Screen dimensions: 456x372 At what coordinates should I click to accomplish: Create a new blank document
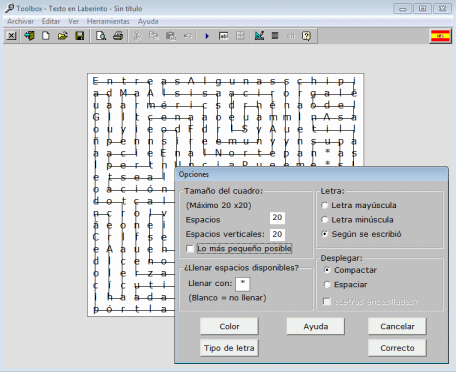46,36
